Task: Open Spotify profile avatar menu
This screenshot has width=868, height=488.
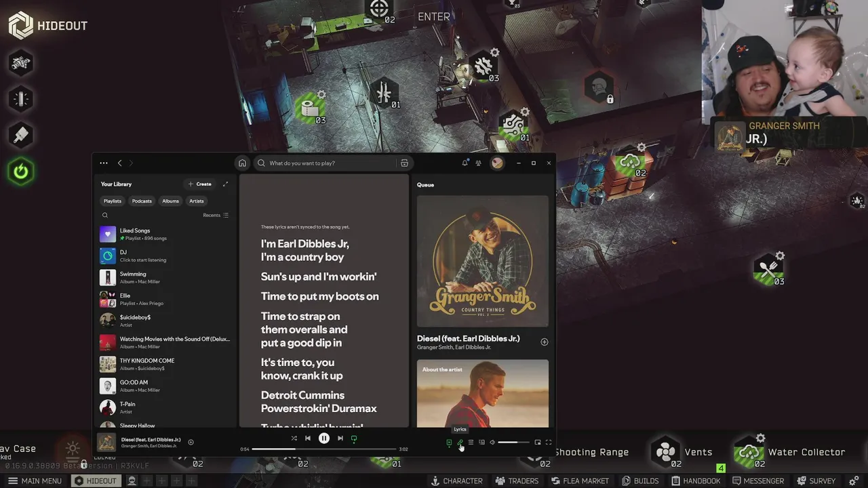Action: (497, 163)
